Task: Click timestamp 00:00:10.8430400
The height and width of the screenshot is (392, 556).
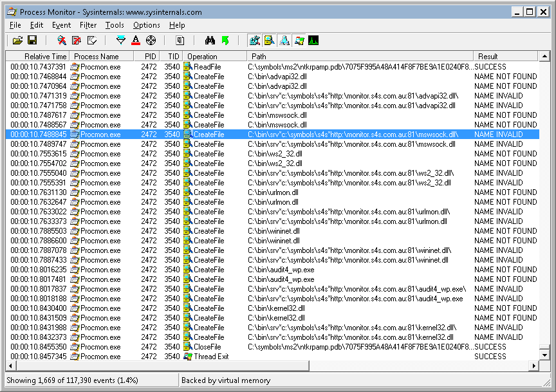Action: point(39,308)
